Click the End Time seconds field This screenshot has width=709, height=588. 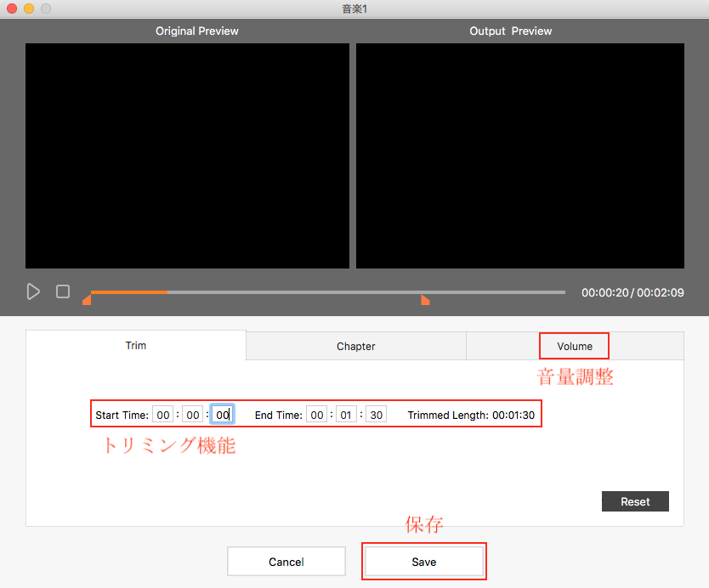click(x=377, y=415)
